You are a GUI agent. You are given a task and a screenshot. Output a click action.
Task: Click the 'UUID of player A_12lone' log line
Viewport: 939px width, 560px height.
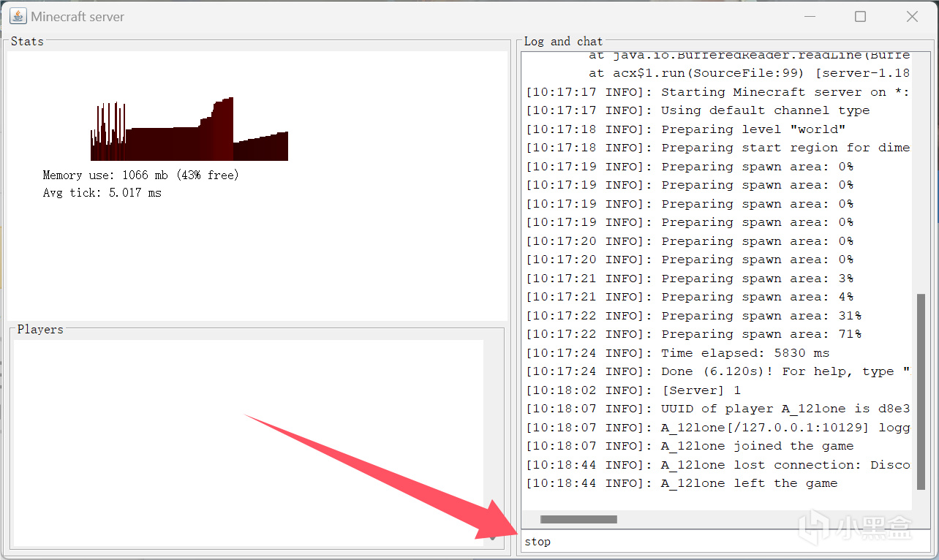[x=718, y=409]
